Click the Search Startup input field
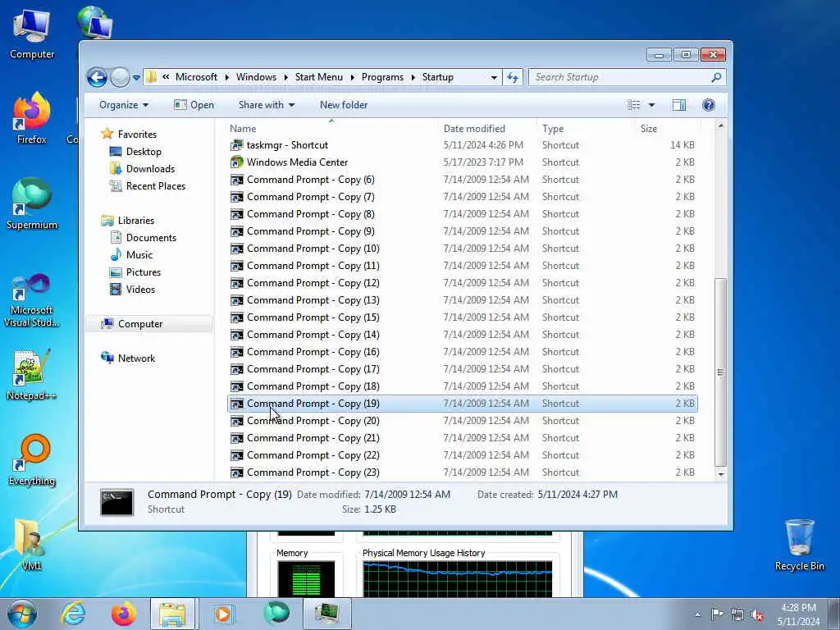The width and height of the screenshot is (840, 630). point(619,77)
